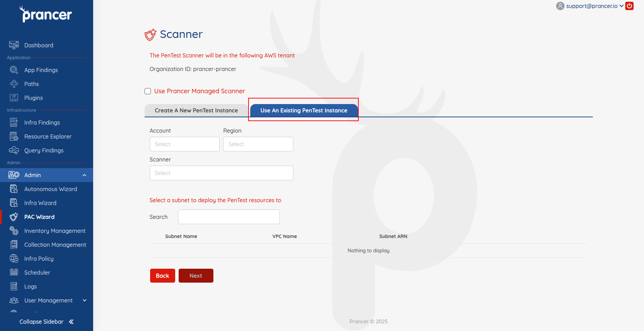Click the Prancer logo
Viewport: 644px width, 331px height.
(46, 14)
